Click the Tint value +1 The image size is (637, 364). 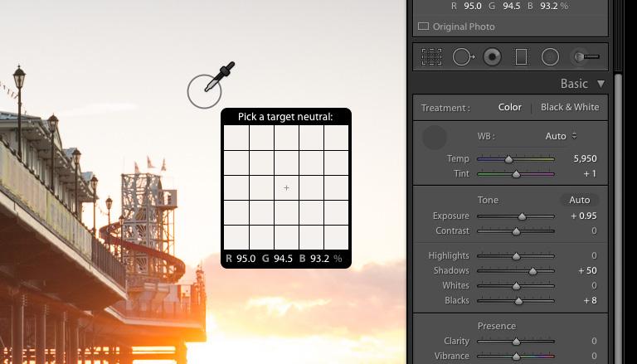(590, 174)
